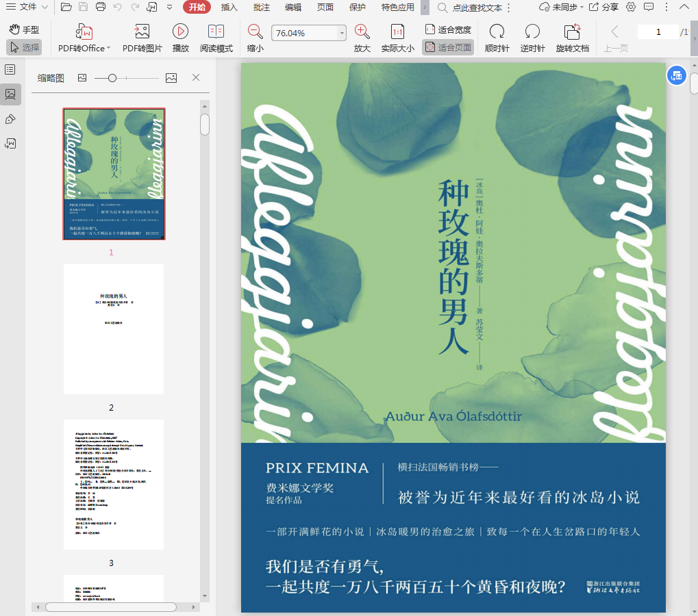The image size is (698, 616).
Task: Select page 1 cover thumbnail
Action: pyautogui.click(x=114, y=173)
